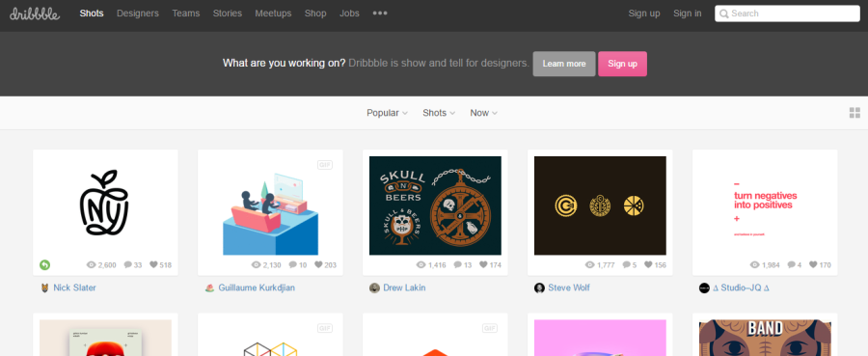The width and height of the screenshot is (868, 356).
Task: Click Steve Wolf's avatar icon
Action: click(x=539, y=288)
